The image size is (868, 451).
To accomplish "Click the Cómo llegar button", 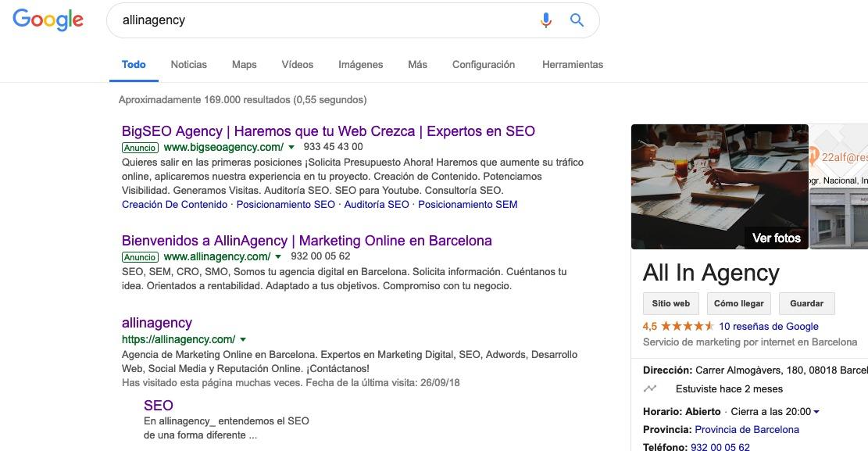I will [738, 303].
